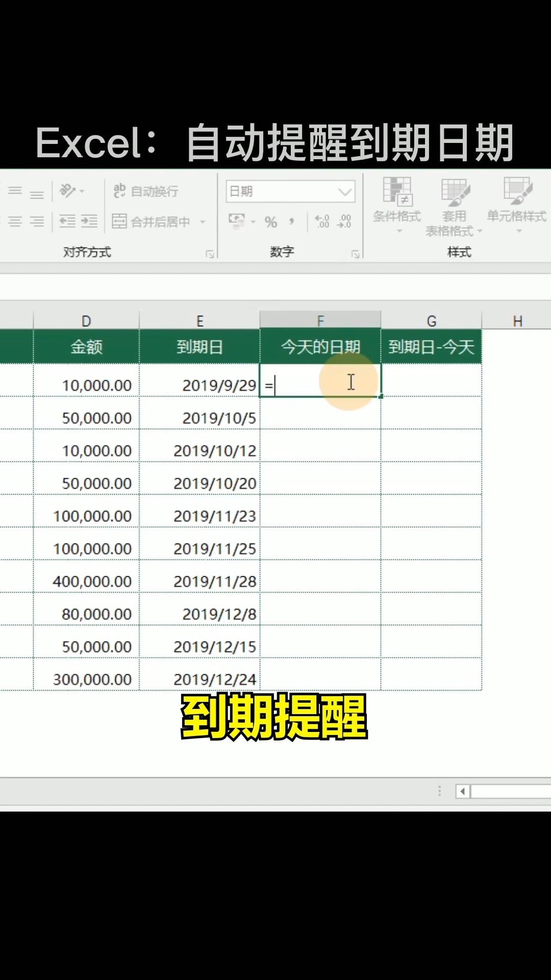
Task: Click the active cell containing =
Action: pos(320,380)
